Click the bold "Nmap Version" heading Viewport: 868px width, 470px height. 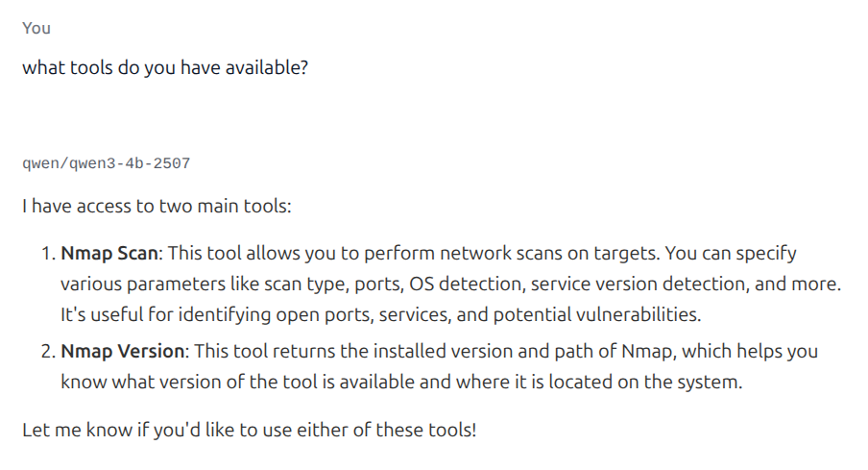pyautogui.click(x=121, y=351)
